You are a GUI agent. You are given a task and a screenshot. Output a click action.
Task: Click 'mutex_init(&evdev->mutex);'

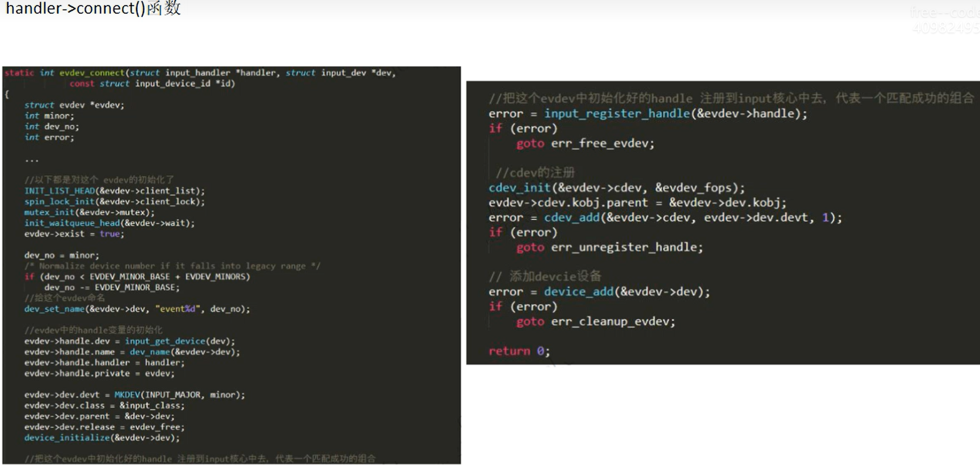click(x=89, y=212)
